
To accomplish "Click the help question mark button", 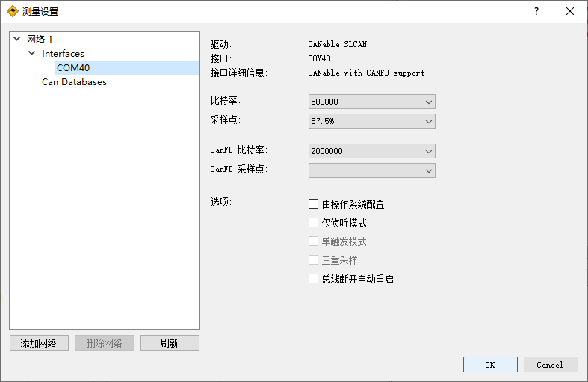I will tap(536, 11).
